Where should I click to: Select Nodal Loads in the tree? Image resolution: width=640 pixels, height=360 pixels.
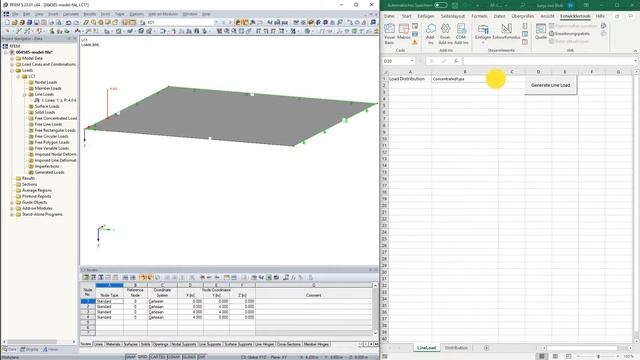point(46,82)
